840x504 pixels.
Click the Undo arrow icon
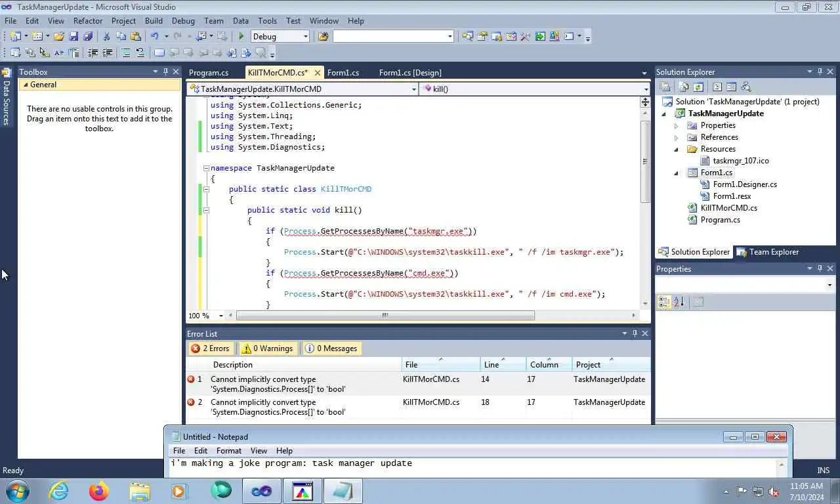click(155, 37)
